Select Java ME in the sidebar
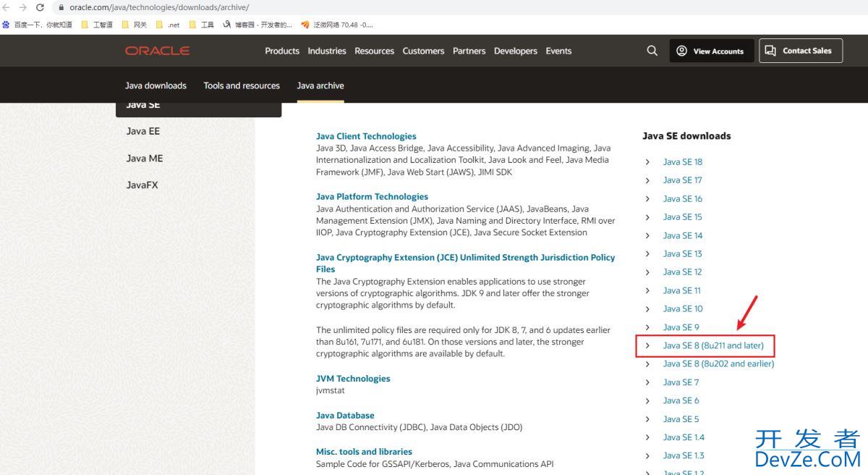The height and width of the screenshot is (475, 868). (145, 158)
